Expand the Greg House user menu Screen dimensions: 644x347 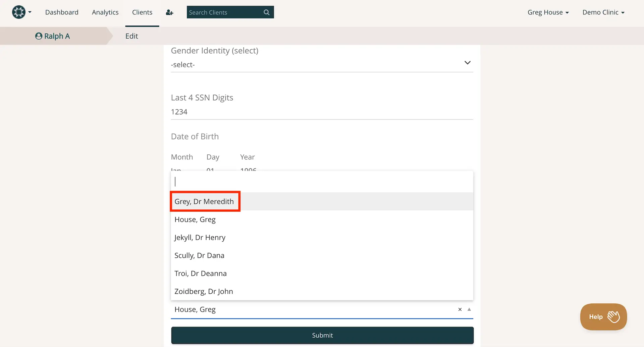click(548, 12)
